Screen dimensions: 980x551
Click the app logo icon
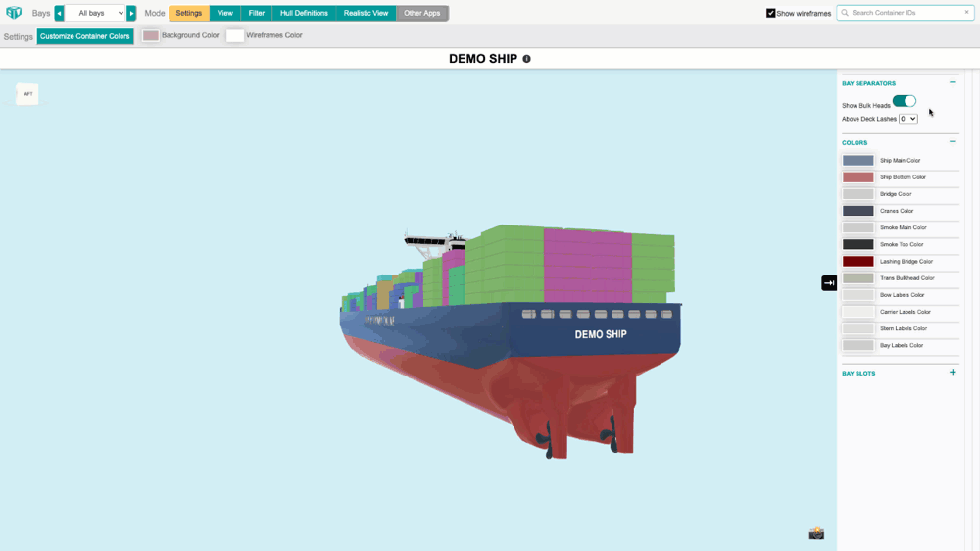click(13, 13)
